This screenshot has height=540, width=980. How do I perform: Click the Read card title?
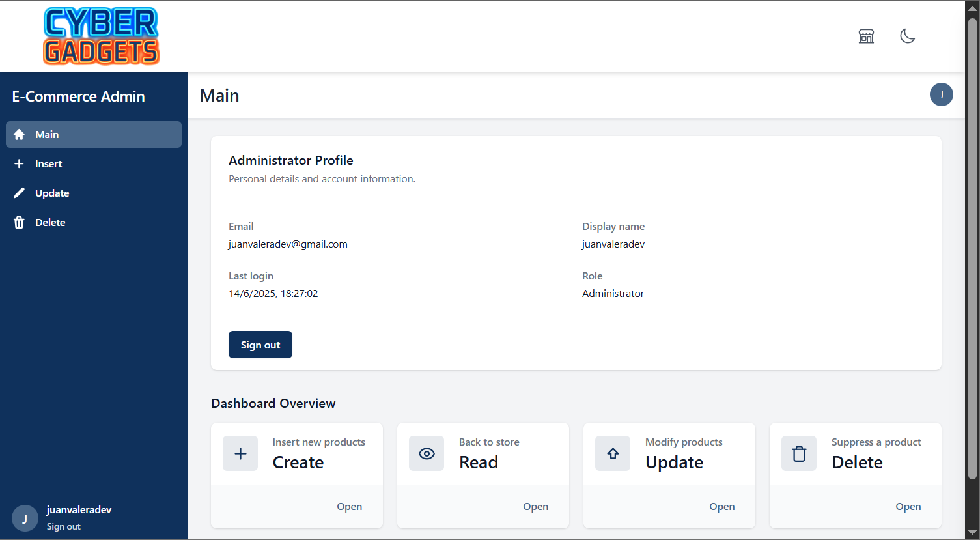pyautogui.click(x=479, y=462)
